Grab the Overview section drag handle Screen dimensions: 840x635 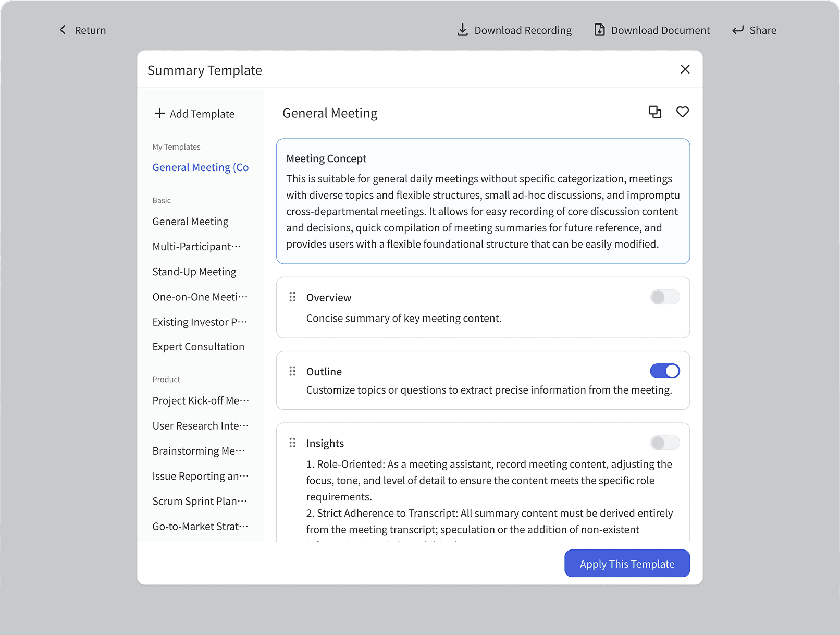292,297
